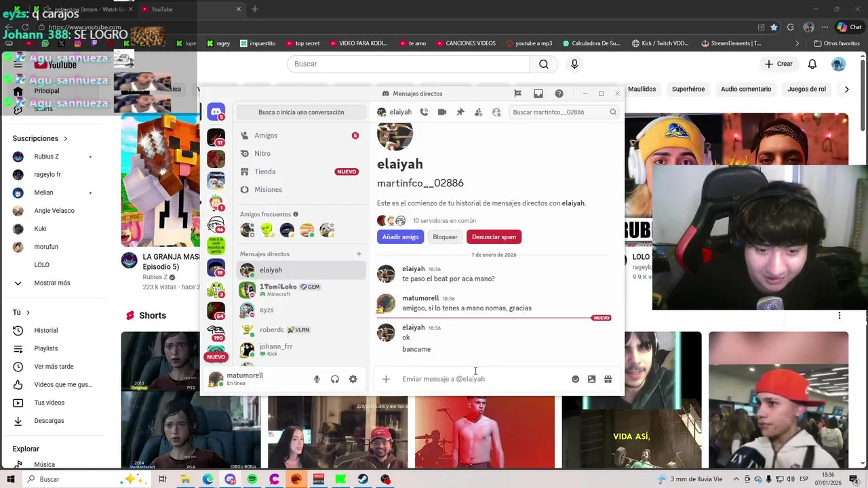Open roberdc direct message
This screenshot has height=488, width=868.
(301, 330)
